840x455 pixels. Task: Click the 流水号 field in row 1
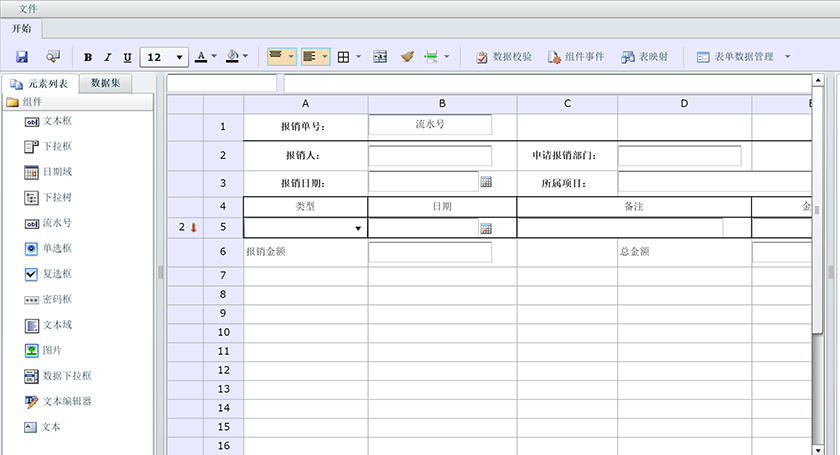(430, 124)
